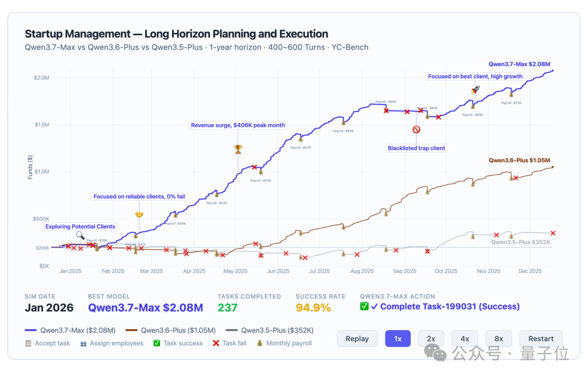This screenshot has width=588, height=377.
Task: Click the handshake icon in February
Action: pos(139,215)
